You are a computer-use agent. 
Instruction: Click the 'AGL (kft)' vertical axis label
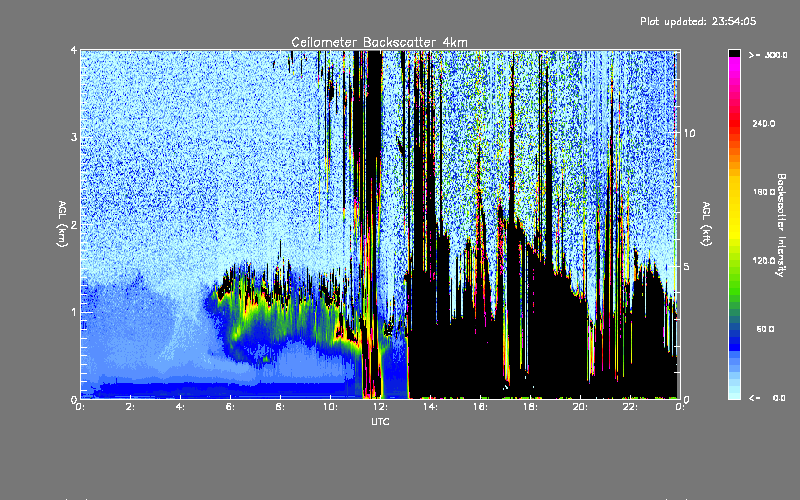tap(706, 224)
